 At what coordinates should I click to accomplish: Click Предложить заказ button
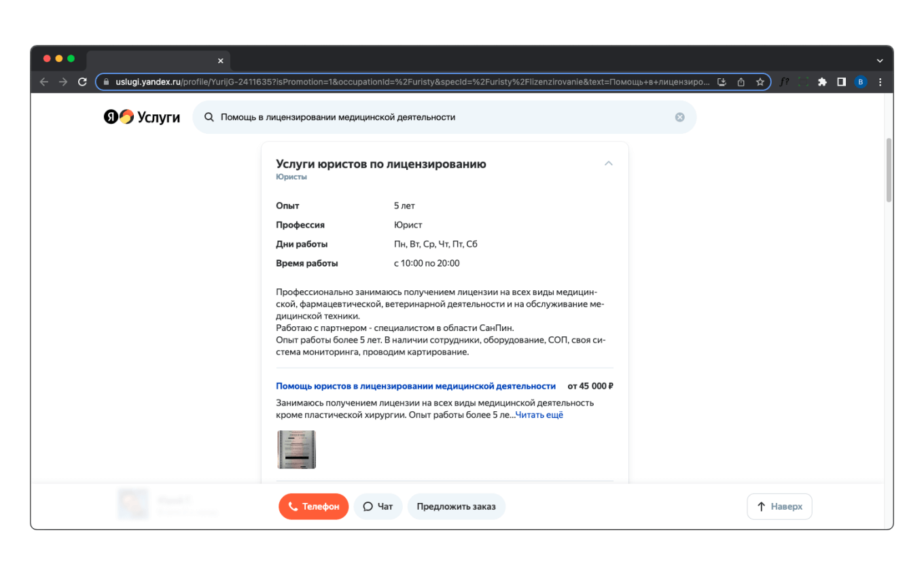click(457, 506)
